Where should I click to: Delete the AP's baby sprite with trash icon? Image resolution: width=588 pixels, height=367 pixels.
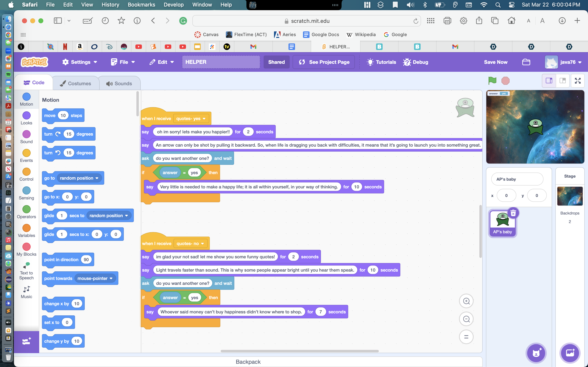click(x=513, y=213)
